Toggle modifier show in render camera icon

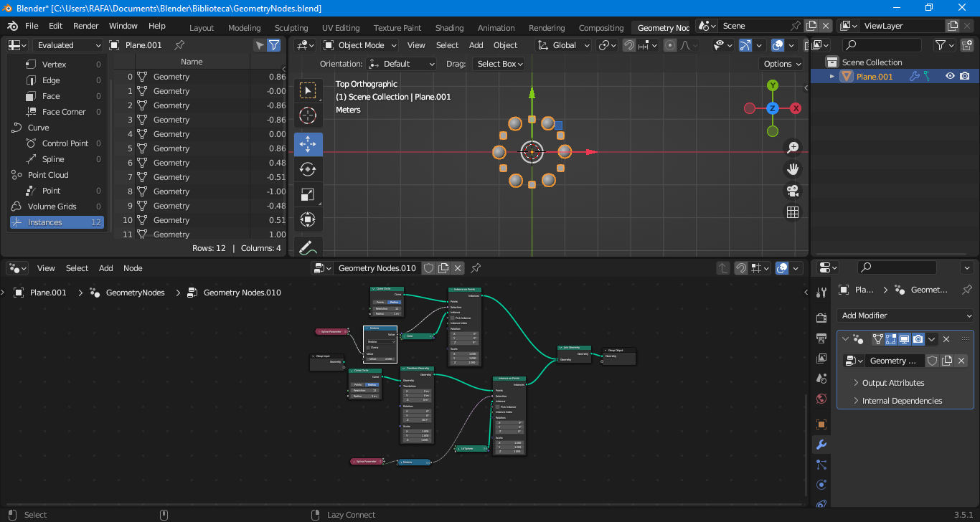click(x=918, y=339)
